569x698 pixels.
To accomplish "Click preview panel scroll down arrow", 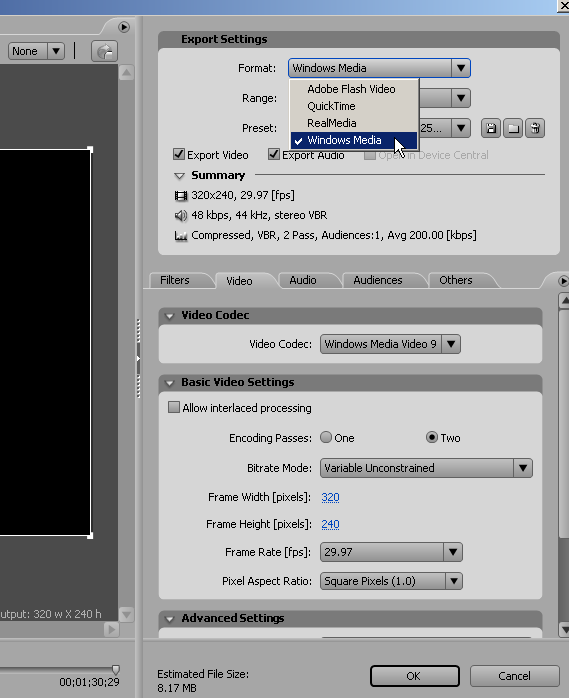I will pos(126,614).
